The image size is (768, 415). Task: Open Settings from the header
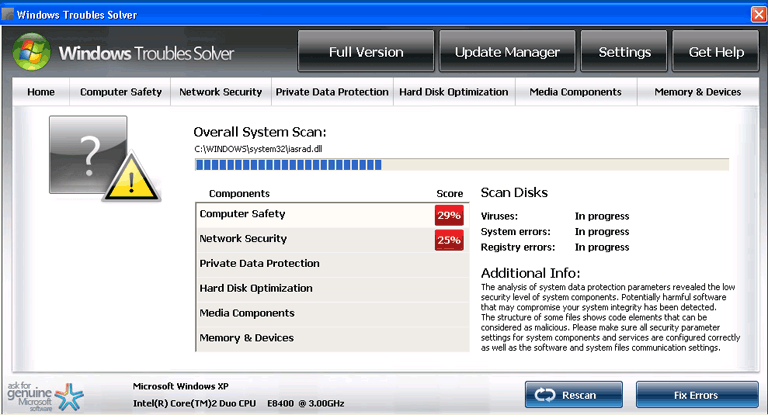(624, 52)
